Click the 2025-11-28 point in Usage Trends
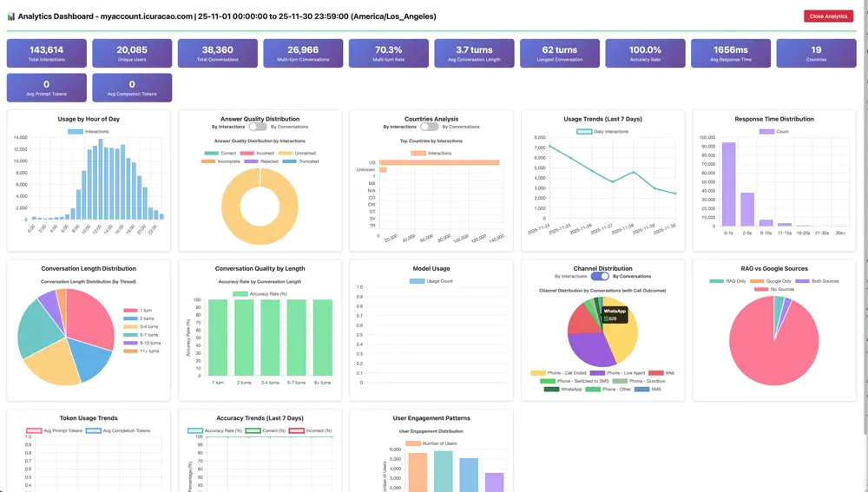 634,172
